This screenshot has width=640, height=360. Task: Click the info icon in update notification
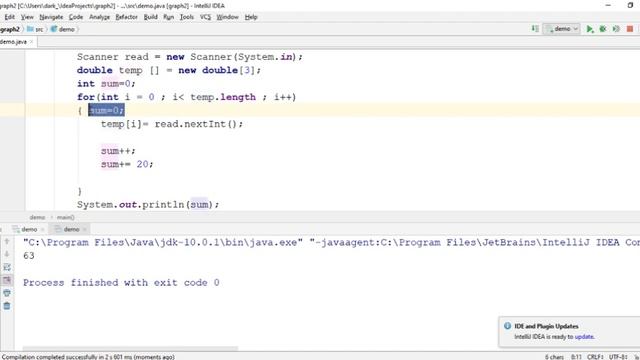(x=507, y=326)
